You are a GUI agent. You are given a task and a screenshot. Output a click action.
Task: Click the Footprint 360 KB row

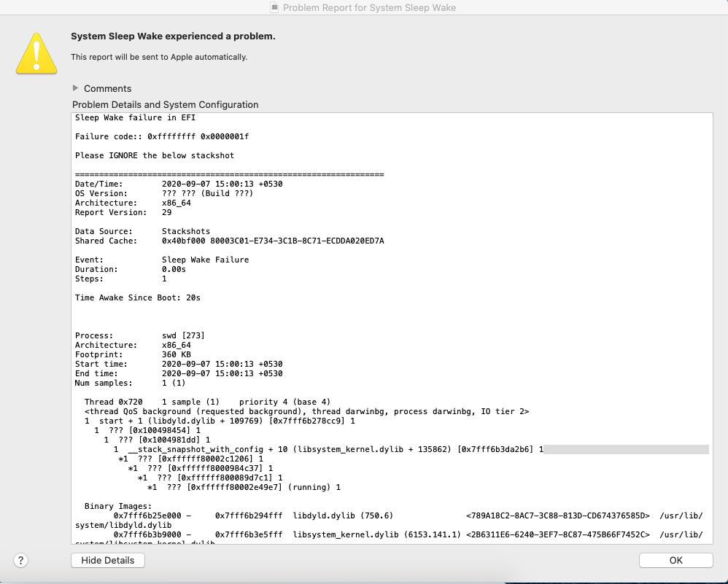(133, 354)
